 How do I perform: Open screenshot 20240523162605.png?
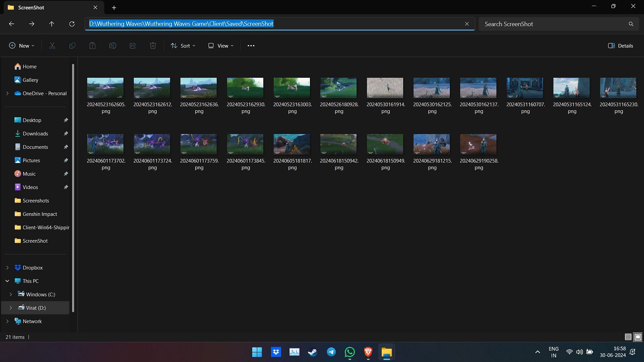point(105,87)
